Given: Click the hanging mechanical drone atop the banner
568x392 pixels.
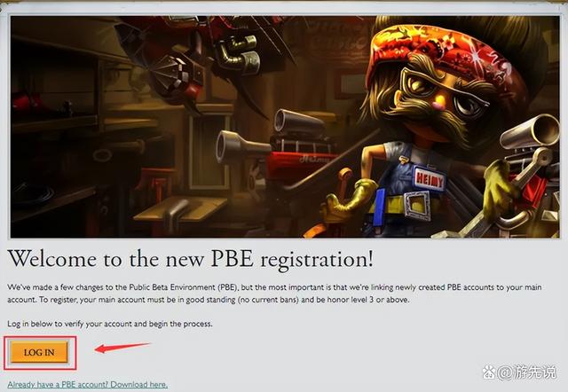Looking at the screenshot, I should pos(176,71).
